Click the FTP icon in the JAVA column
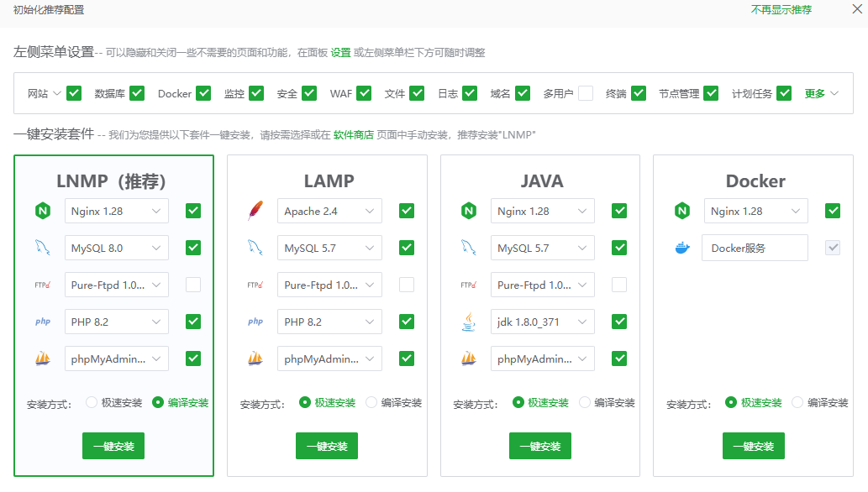Image resolution: width=868 pixels, height=492 pixels. coord(468,284)
